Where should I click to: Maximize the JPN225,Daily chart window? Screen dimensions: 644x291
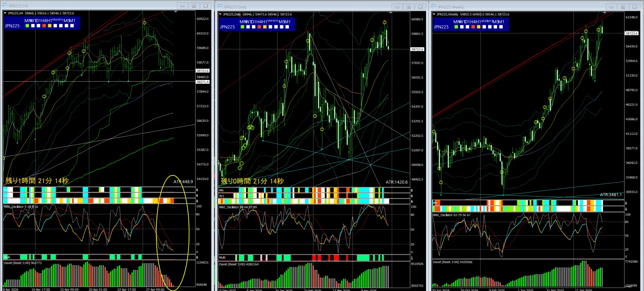[x=409, y=7]
